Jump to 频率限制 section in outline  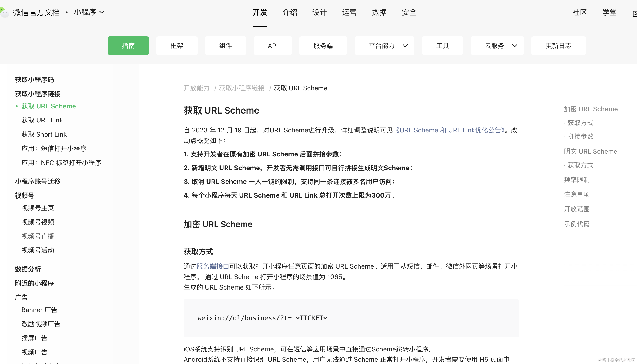[576, 179]
